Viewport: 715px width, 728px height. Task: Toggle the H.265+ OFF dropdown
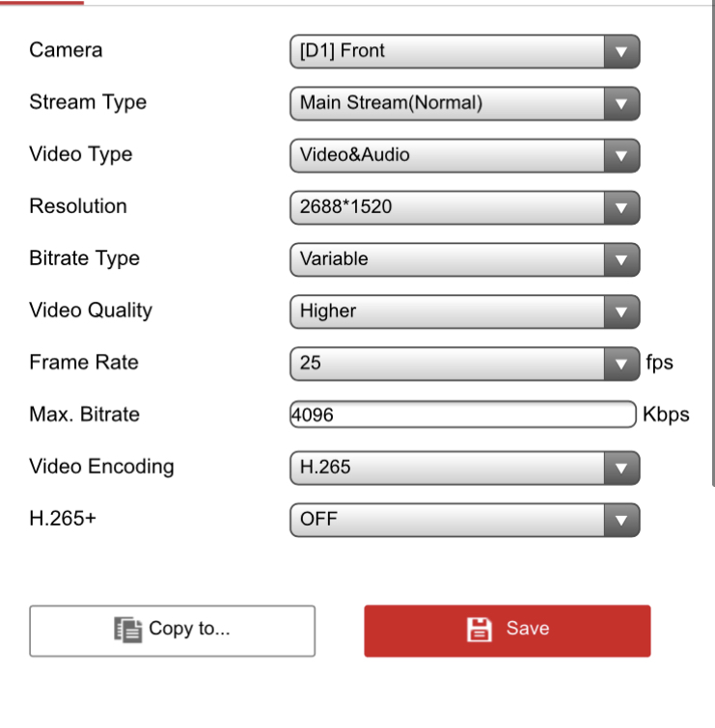point(448,520)
